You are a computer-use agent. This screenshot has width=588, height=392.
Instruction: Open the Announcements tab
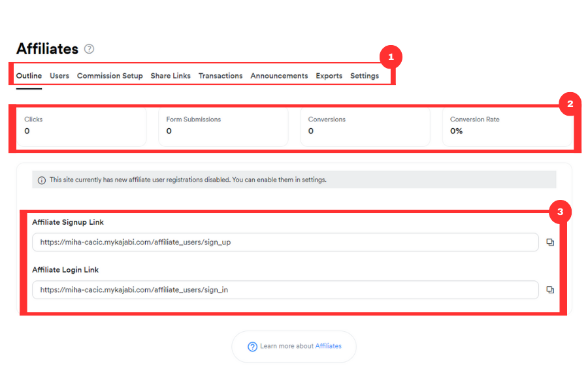tap(279, 76)
